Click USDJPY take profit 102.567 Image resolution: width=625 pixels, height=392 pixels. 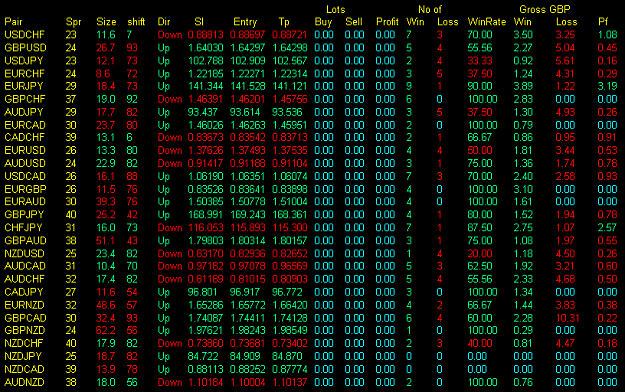(290, 61)
